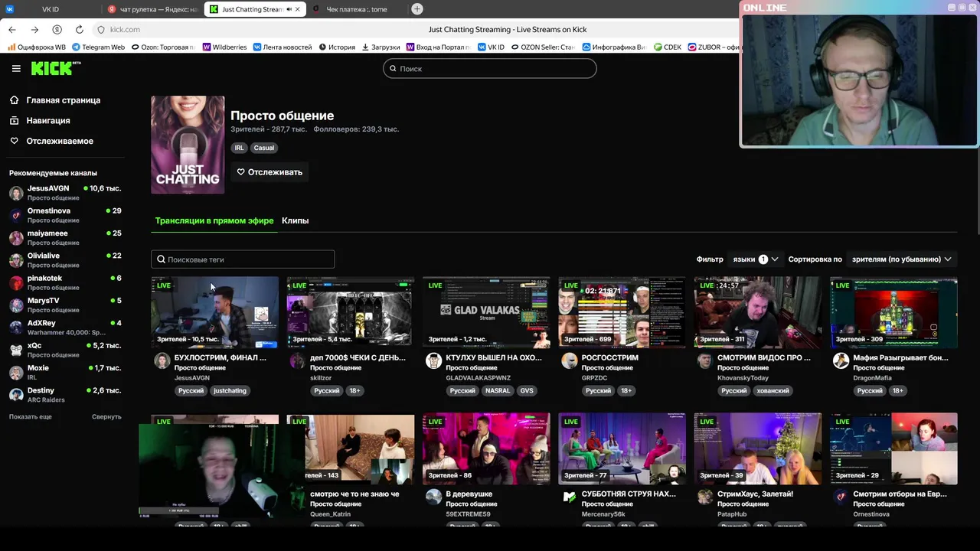Select Трансляции в прямом эфире tab
Image resolution: width=980 pixels, height=551 pixels.
(214, 220)
